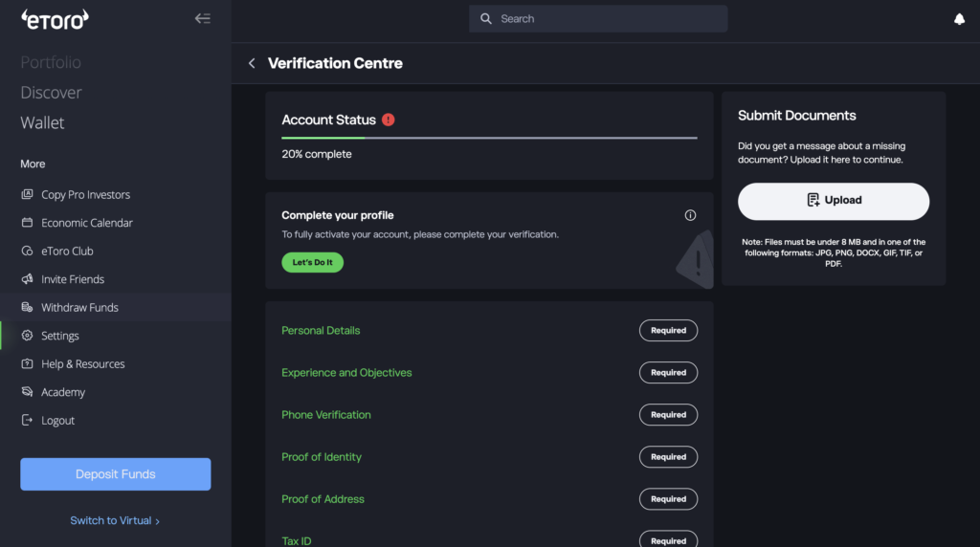Click the Economic Calendar icon
This screenshot has height=547, width=980.
(27, 223)
